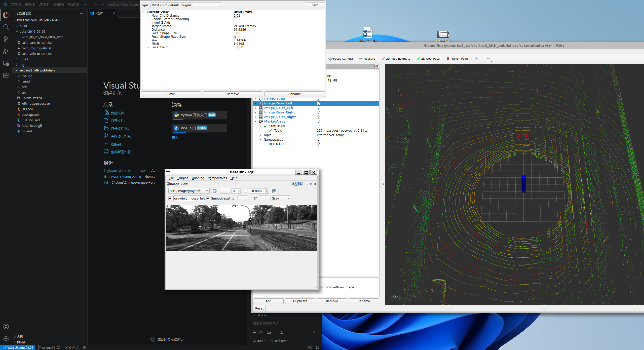Open README.md in the Explorer
Viewport: 644px width, 350px height.
(30, 120)
